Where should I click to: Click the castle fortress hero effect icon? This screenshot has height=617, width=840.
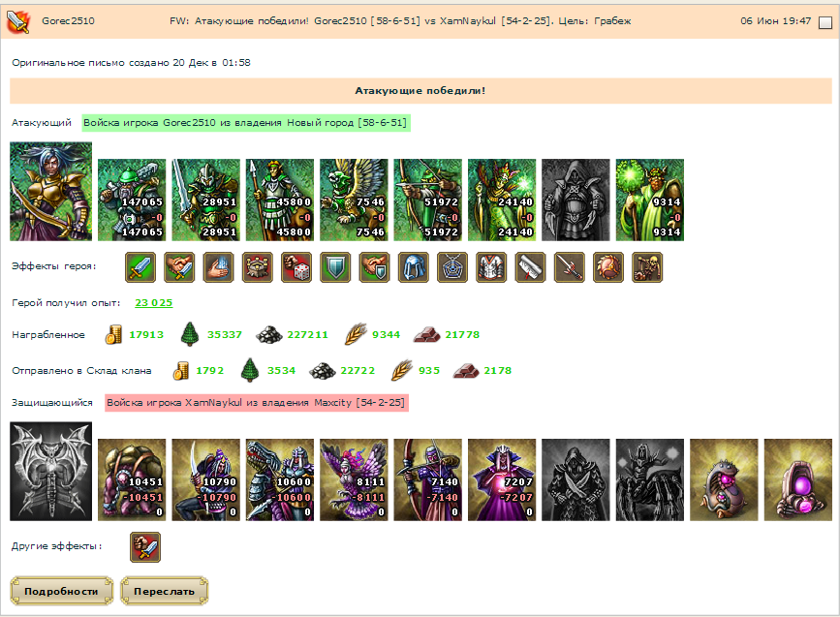tap(258, 267)
